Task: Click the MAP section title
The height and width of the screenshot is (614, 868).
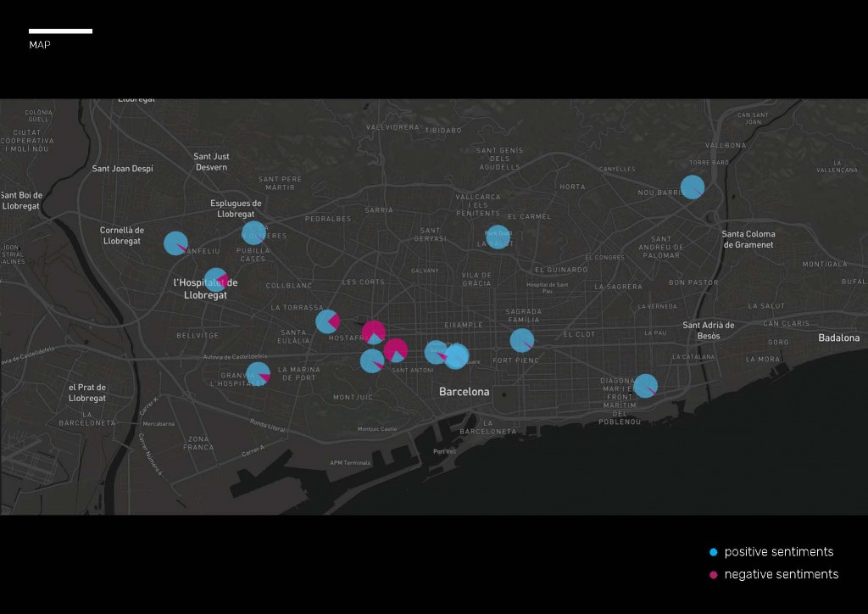Action: (x=40, y=45)
